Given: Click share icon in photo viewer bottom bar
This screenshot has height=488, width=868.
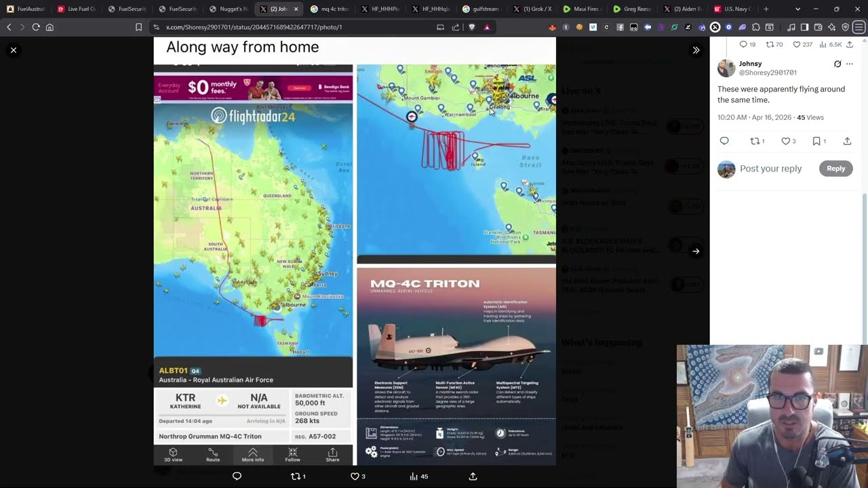Looking at the screenshot, I should click(x=473, y=476).
